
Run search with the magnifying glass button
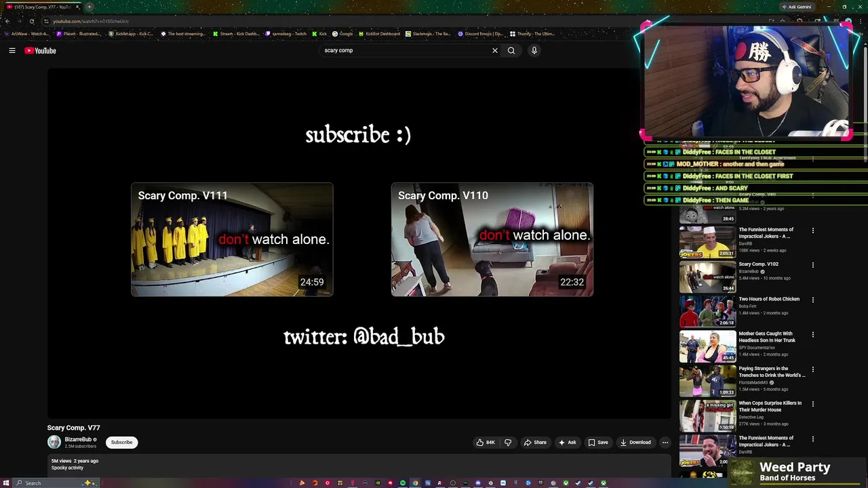pyautogui.click(x=511, y=50)
